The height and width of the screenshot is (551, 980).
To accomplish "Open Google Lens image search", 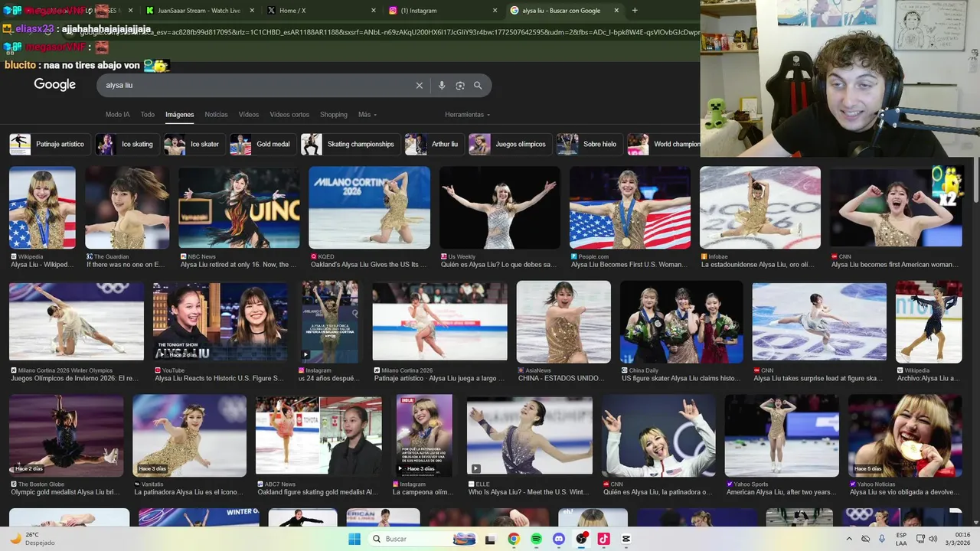I will click(460, 86).
